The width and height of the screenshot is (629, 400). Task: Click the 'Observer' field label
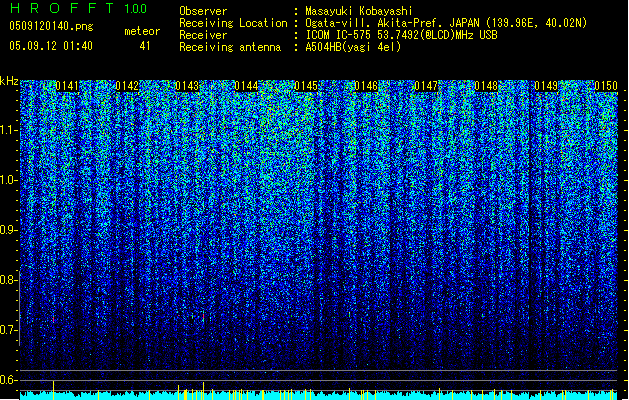pos(203,11)
